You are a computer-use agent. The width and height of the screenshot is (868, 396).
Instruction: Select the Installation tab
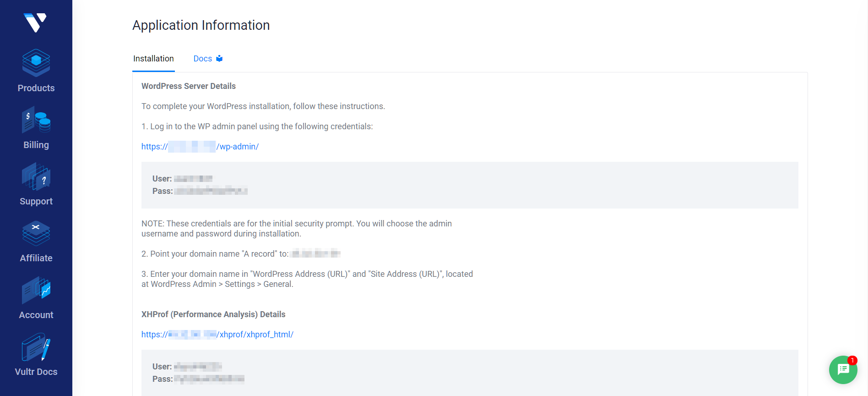(153, 59)
